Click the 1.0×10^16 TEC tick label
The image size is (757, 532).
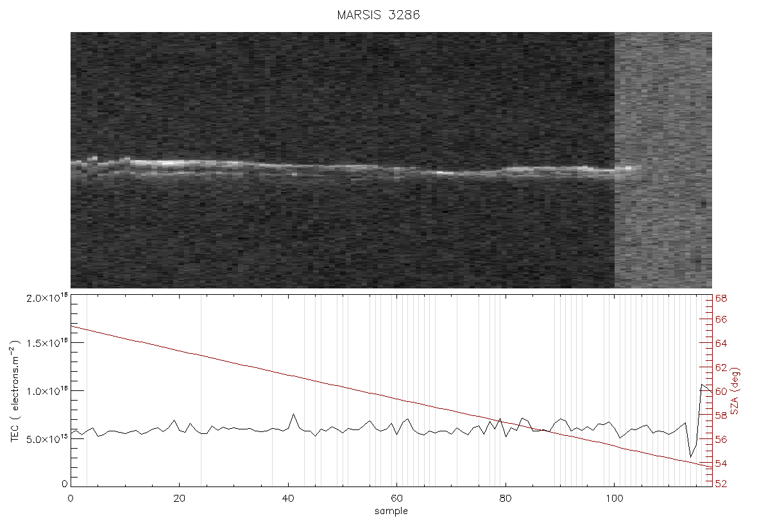47,391
